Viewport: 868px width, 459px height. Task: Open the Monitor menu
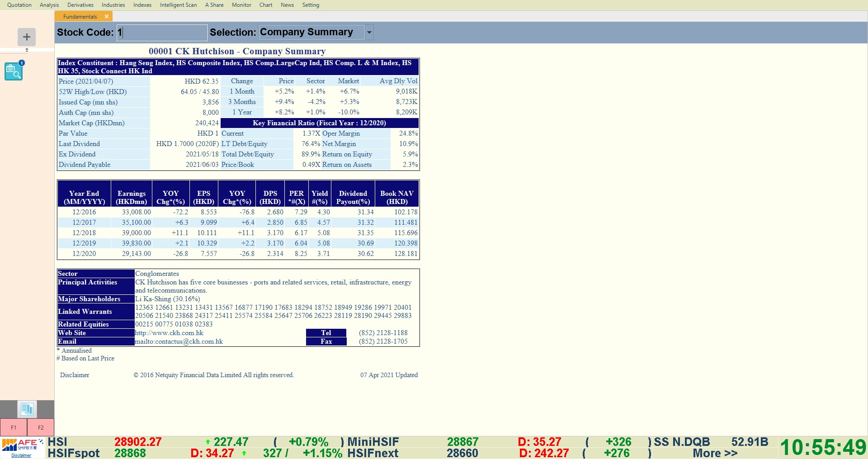point(242,5)
